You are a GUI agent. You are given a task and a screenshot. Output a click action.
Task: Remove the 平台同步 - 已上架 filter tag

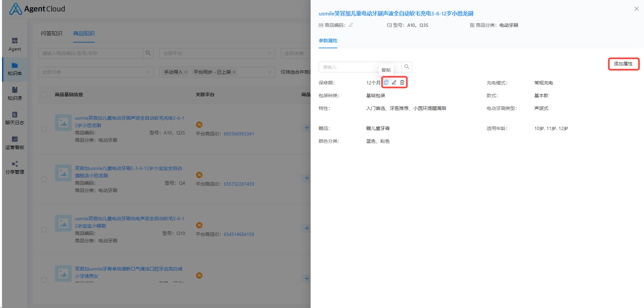tap(234, 72)
